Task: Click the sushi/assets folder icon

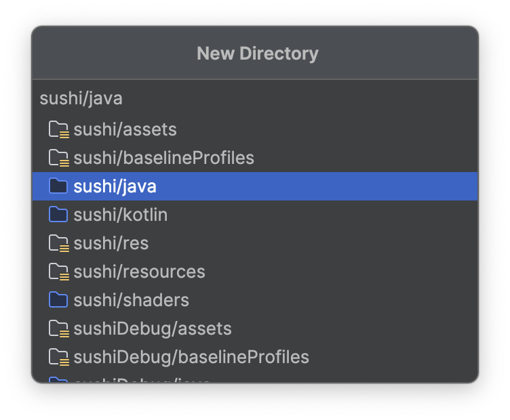Action: [x=59, y=129]
